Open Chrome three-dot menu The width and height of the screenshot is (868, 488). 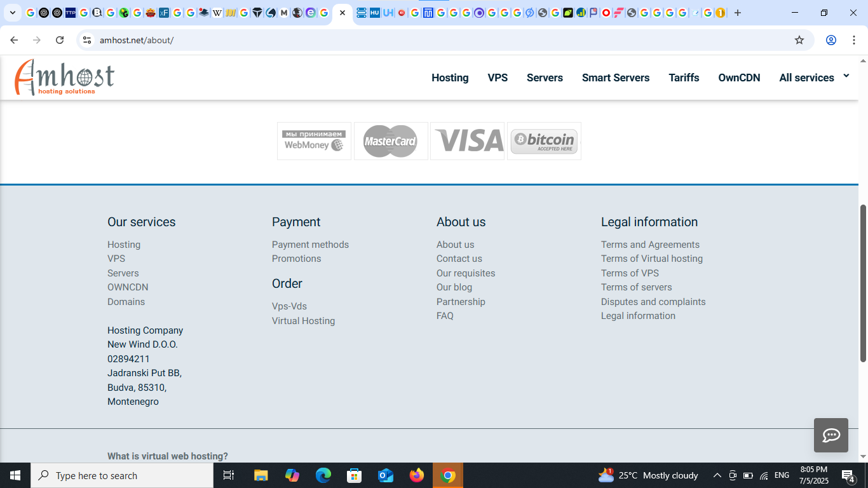(854, 40)
